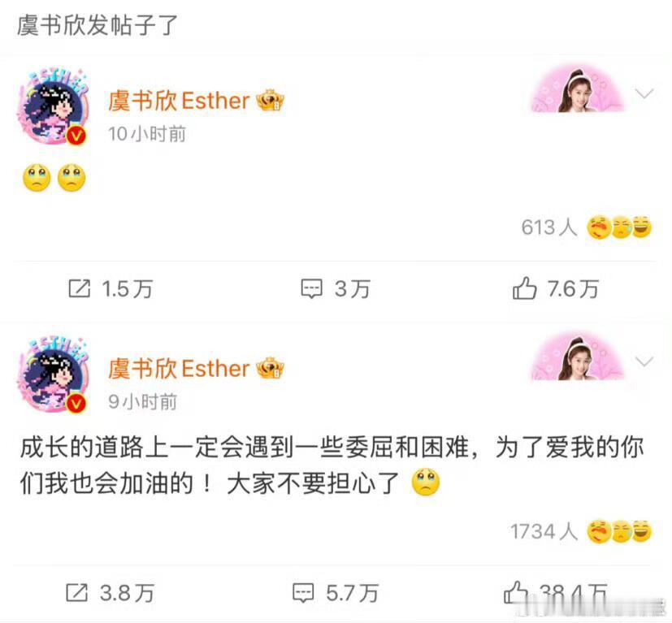Open 虞书欣Esther username link on first post
This screenshot has height=623, width=672.
point(179,101)
